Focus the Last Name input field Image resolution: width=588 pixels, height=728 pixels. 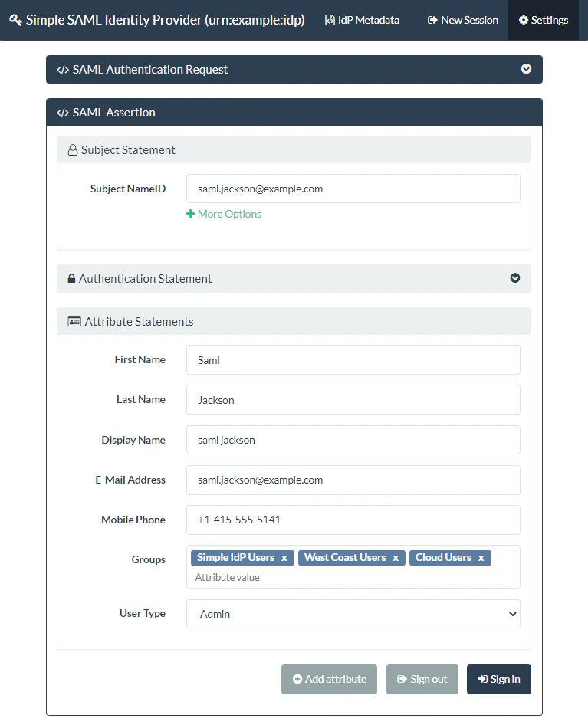(x=353, y=400)
